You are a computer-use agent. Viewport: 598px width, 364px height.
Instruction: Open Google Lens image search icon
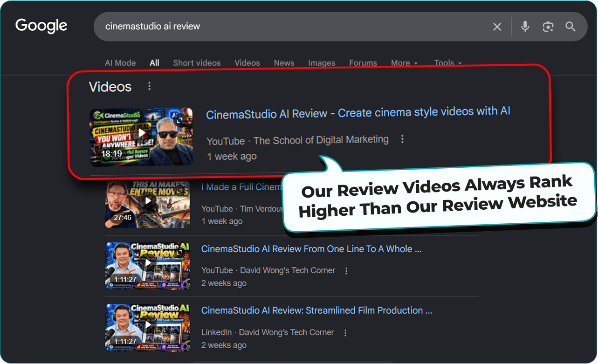pos(548,27)
